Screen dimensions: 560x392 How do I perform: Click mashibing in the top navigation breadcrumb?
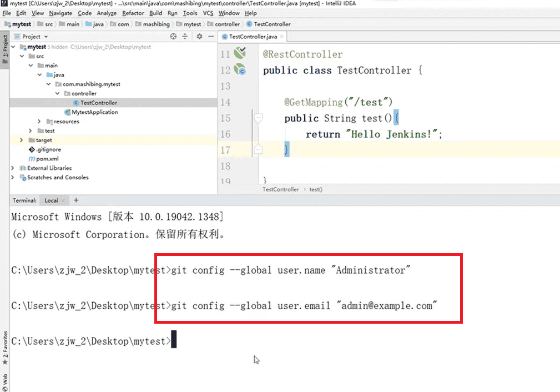[x=154, y=24]
